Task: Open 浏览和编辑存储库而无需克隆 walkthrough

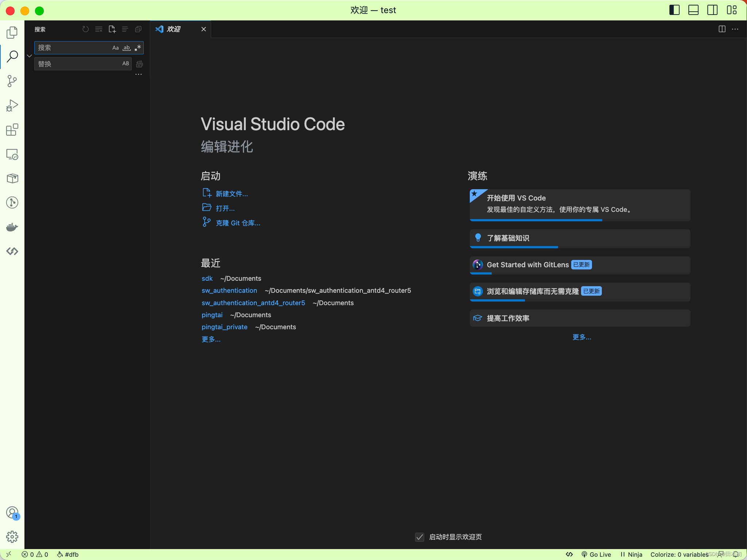Action: coord(580,292)
